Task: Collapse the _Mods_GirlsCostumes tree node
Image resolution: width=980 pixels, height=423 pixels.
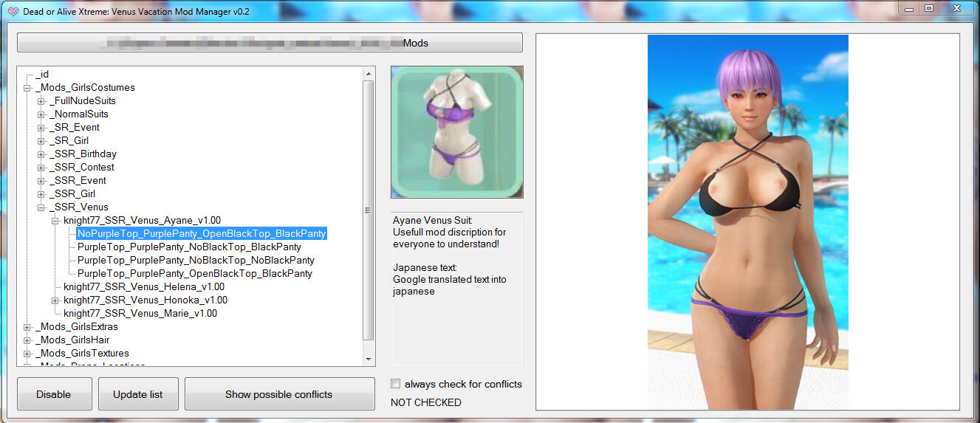Action: (28, 88)
